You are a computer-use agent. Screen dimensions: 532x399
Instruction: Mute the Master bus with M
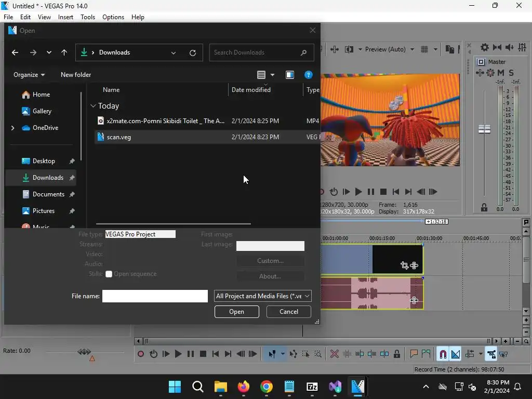501,73
